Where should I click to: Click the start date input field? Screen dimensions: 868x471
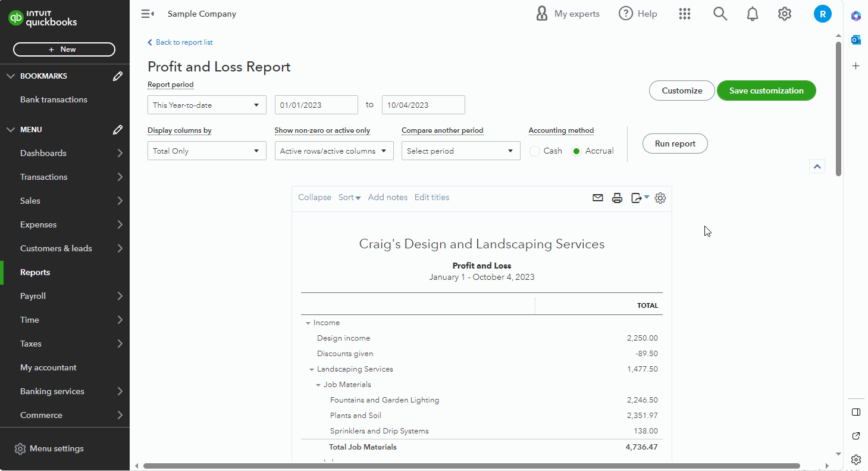point(316,105)
